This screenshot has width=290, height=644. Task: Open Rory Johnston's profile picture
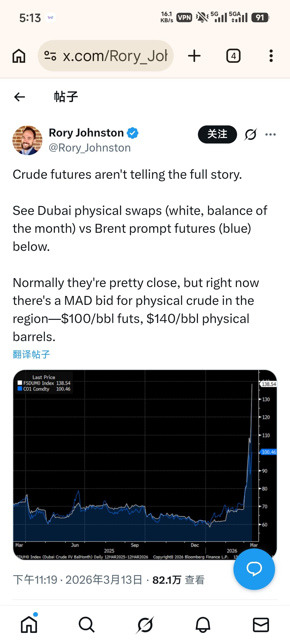(27, 140)
